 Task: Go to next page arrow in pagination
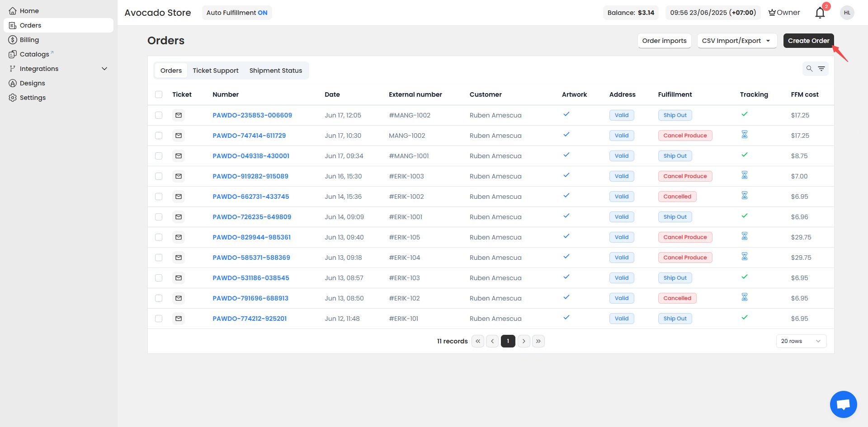tap(524, 341)
